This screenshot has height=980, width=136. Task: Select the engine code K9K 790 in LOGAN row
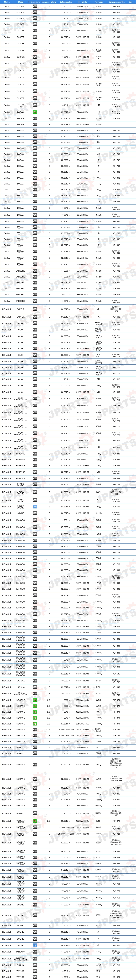(x=116, y=130)
